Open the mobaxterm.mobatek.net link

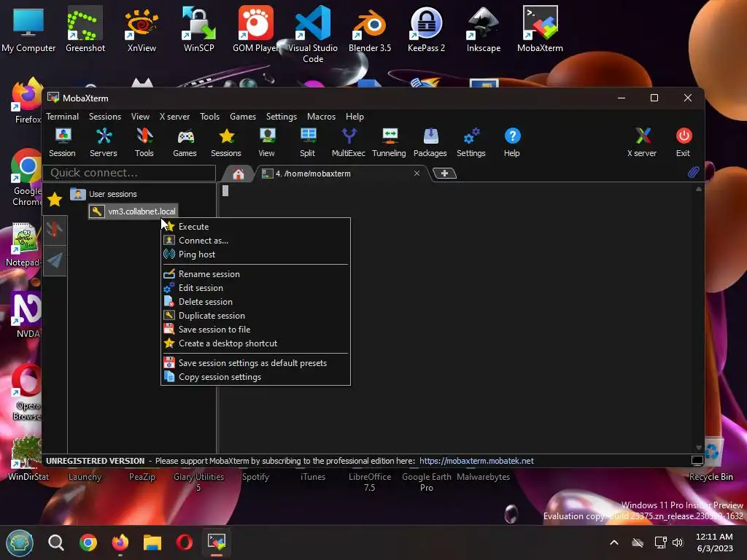point(476,461)
